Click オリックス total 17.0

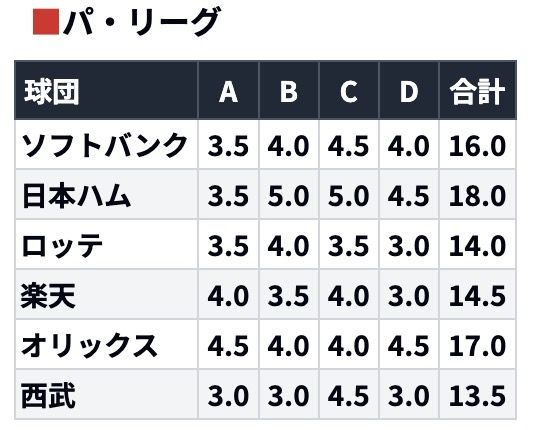click(x=477, y=346)
